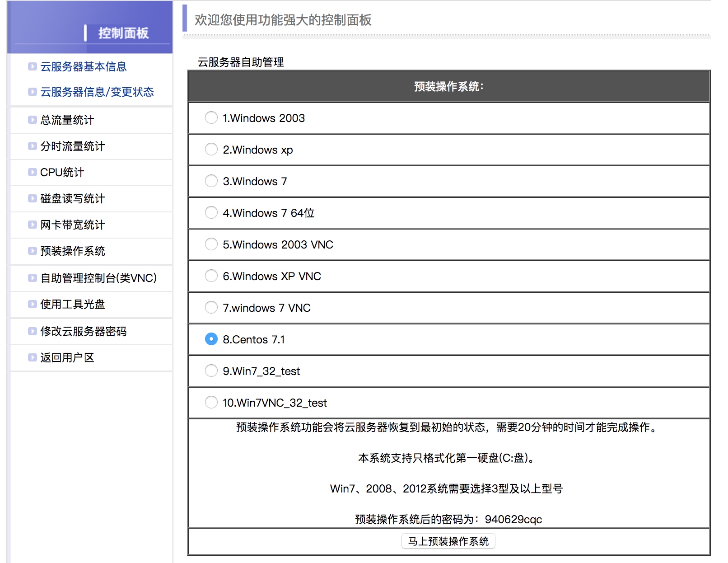Select the 10.Win7VNC_32_test radio button
728x563 pixels.
tap(211, 403)
